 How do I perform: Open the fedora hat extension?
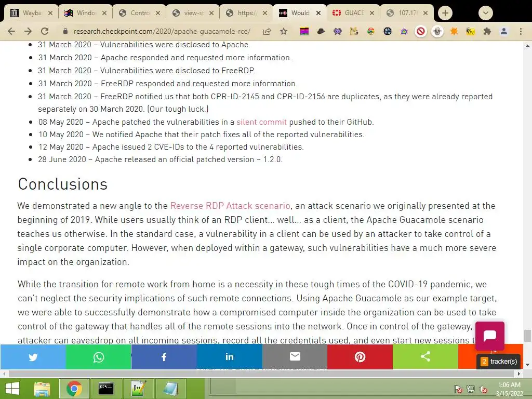[x=321, y=32]
